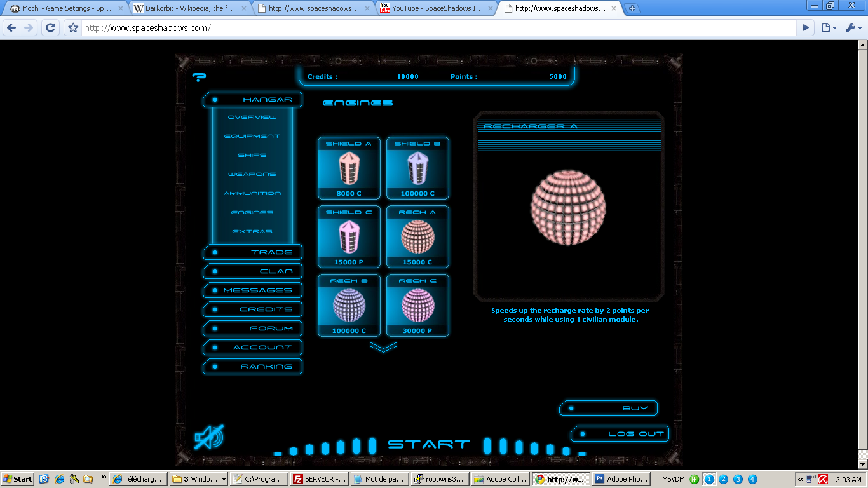Image resolution: width=868 pixels, height=488 pixels.
Task: Close the Mochi Game Settings tab
Action: [121, 8]
